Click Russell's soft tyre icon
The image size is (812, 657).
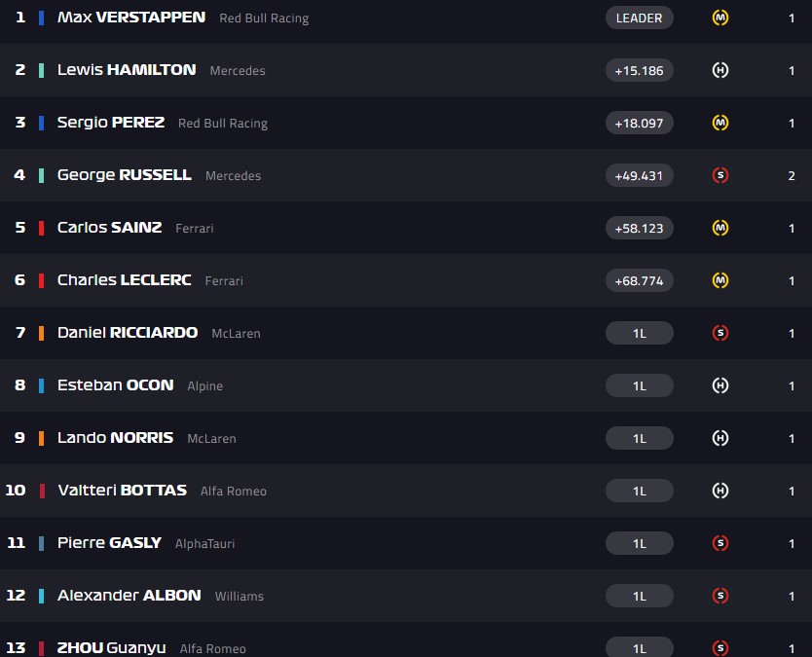(x=720, y=175)
